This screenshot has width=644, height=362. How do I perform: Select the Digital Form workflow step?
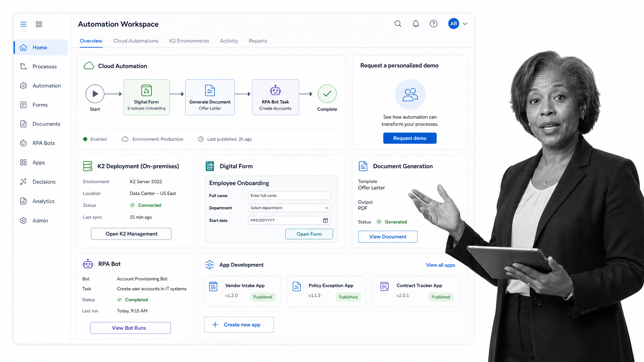147,97
